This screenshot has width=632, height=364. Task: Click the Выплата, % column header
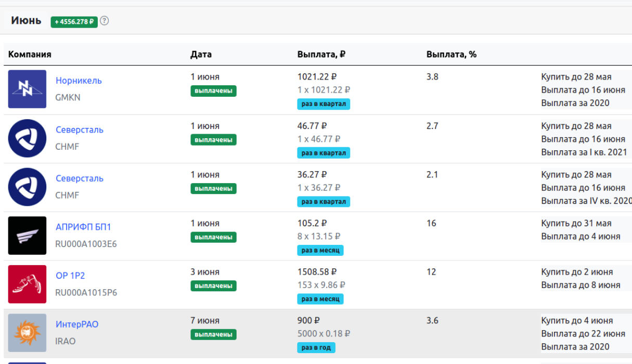[x=452, y=54]
